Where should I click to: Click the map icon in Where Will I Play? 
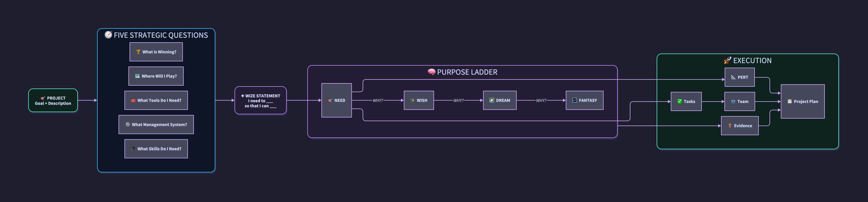click(137, 76)
